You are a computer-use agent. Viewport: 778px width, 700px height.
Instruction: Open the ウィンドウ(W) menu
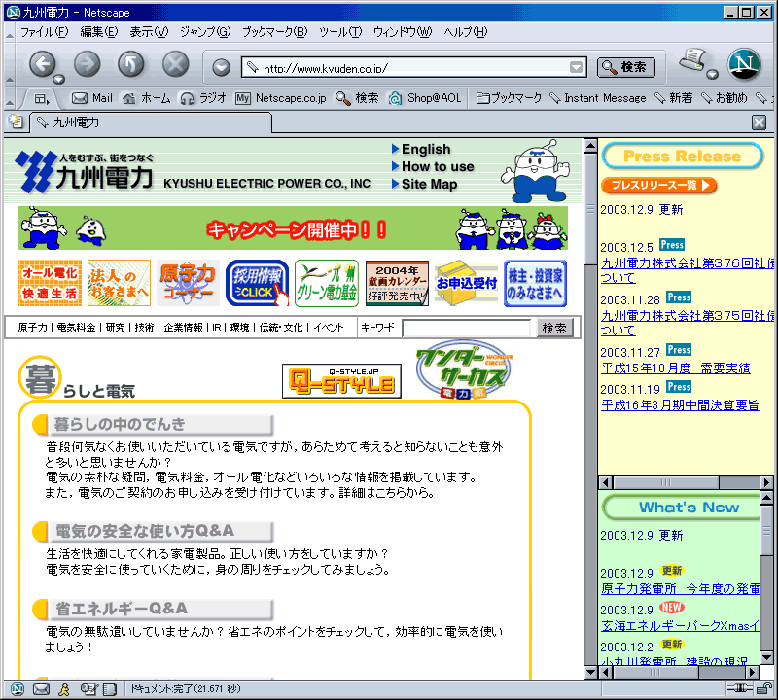tap(403, 32)
